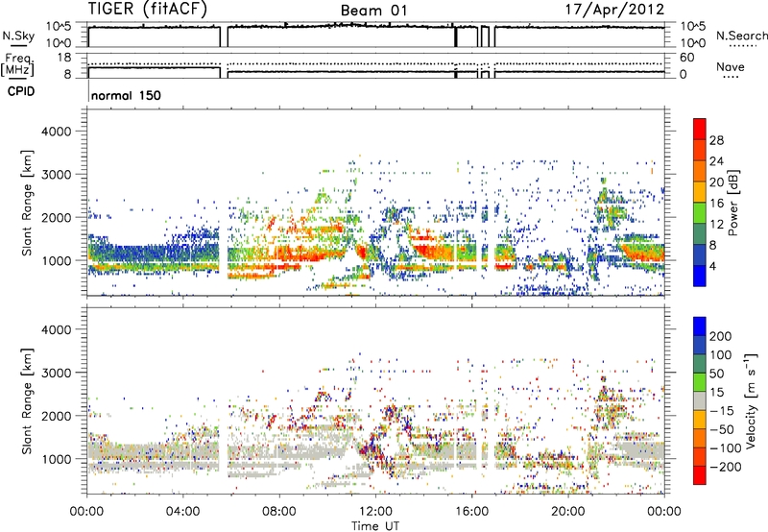Select the 'N.Search' legend label
The image size is (768, 532).
tap(741, 36)
